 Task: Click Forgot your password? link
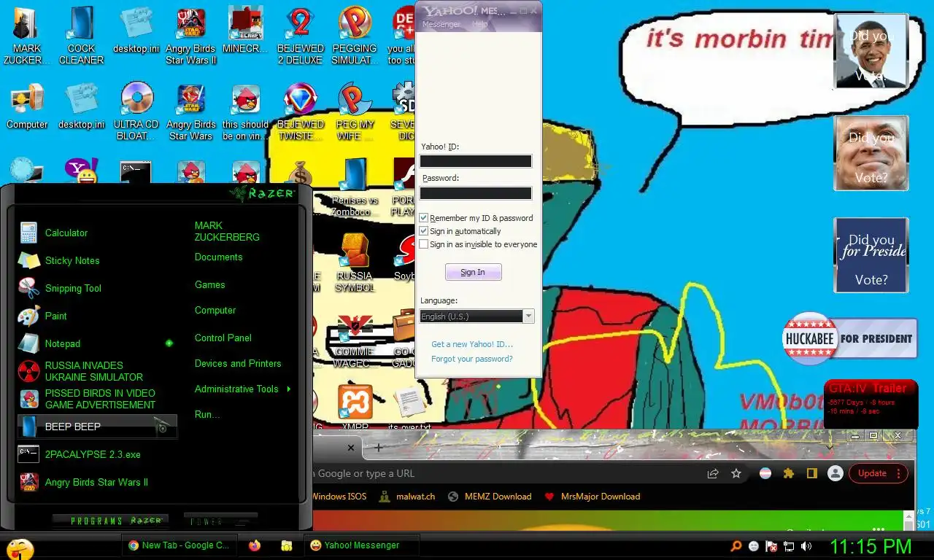click(471, 359)
